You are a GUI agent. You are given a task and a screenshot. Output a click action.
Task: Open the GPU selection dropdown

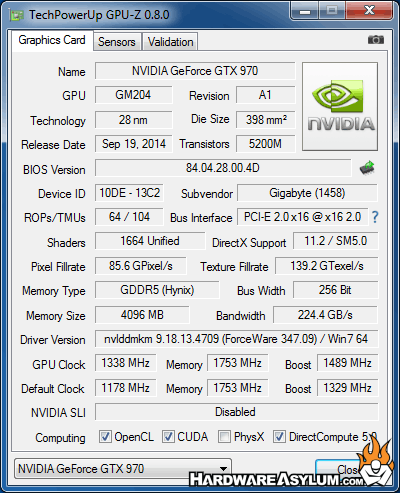pos(123,469)
